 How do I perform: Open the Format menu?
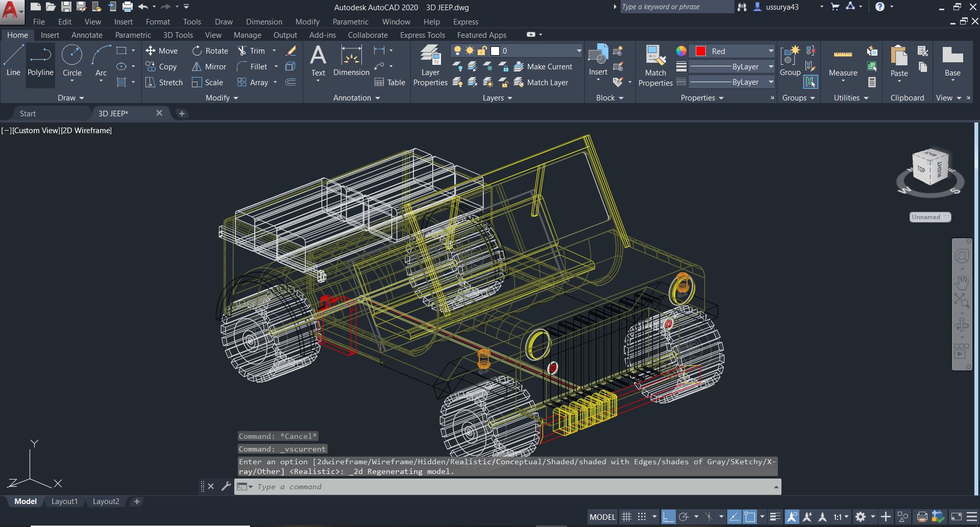(158, 21)
